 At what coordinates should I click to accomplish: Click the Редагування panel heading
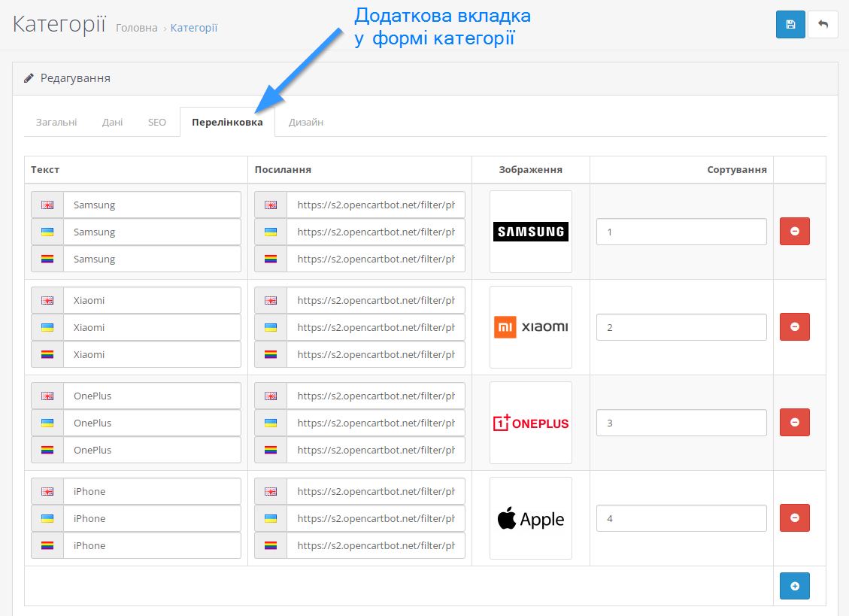click(75, 78)
